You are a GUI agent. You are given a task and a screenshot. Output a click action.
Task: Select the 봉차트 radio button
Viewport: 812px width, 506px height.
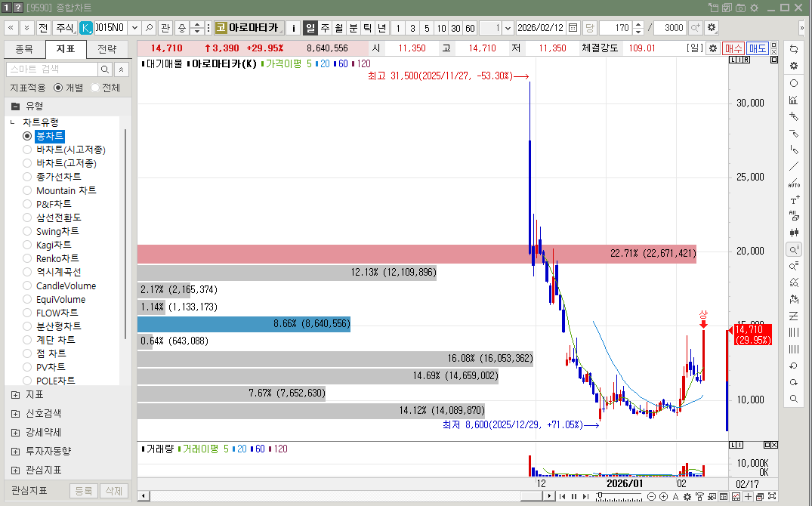tap(27, 136)
